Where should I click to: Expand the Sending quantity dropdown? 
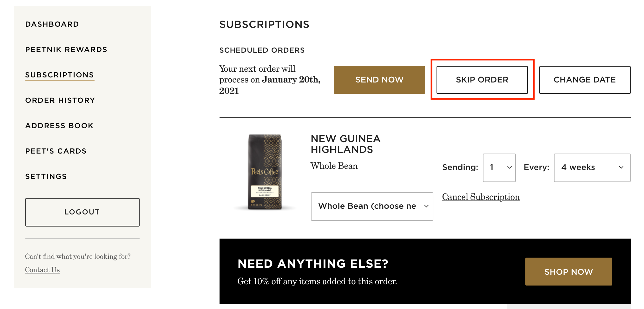[499, 168]
